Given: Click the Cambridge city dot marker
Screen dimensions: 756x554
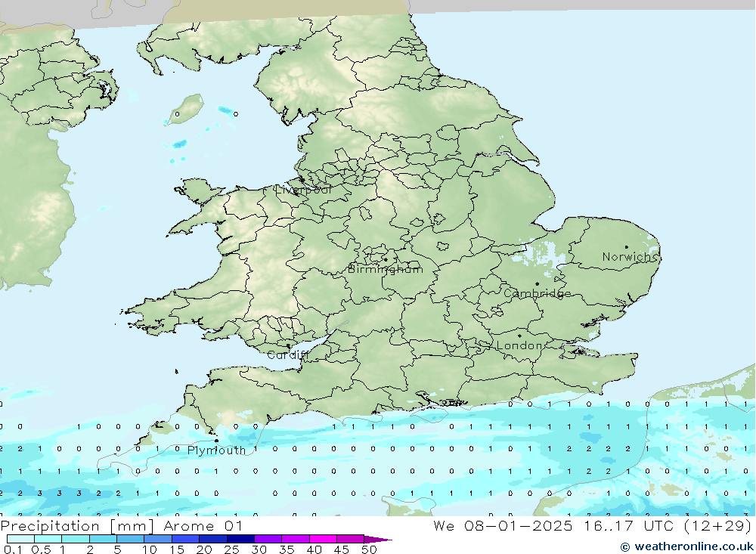Looking at the screenshot, I should point(537,283).
